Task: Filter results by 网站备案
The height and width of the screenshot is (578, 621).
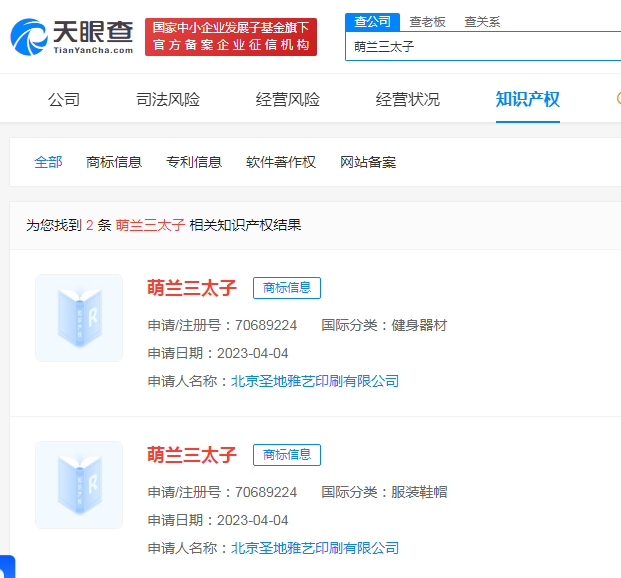Action: click(x=368, y=162)
